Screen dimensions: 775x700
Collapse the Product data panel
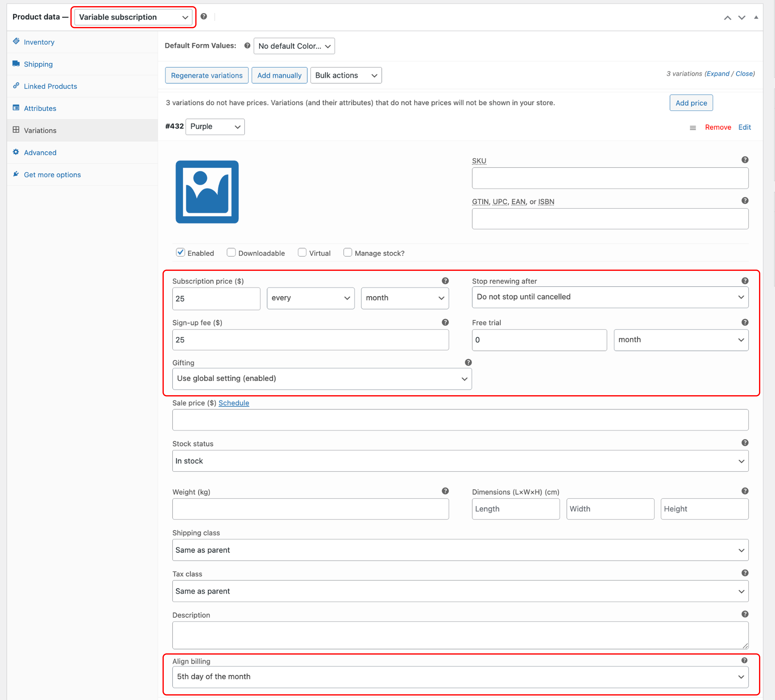(x=756, y=17)
